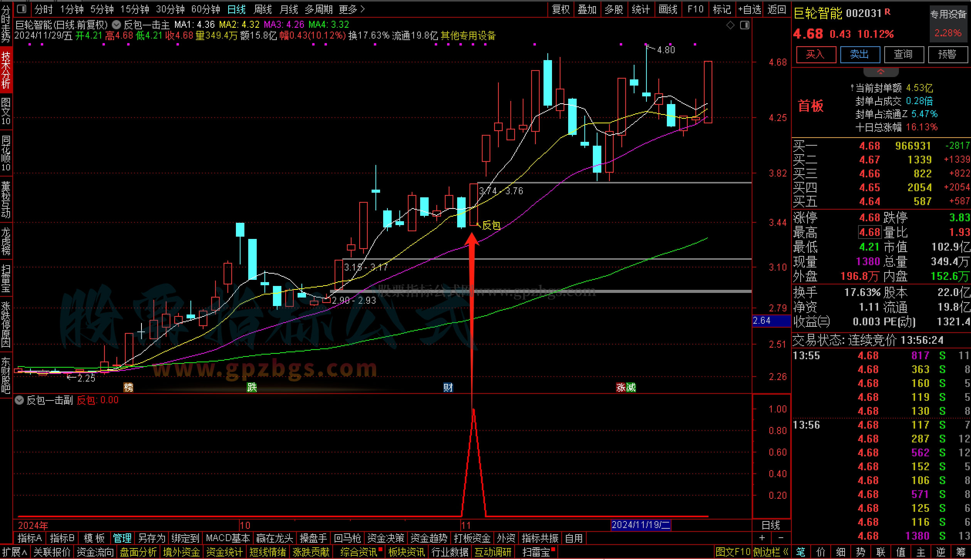Click the 财 event marker on timeline
The width and height of the screenshot is (971, 560).
tap(448, 387)
